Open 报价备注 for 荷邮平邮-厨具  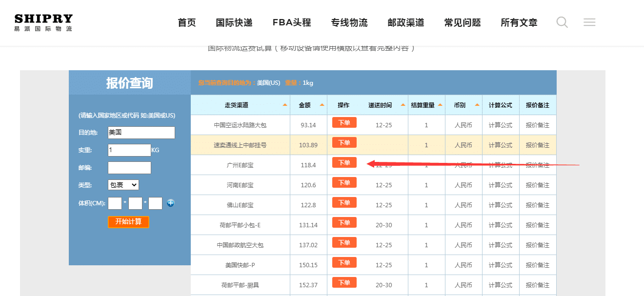pos(538,285)
